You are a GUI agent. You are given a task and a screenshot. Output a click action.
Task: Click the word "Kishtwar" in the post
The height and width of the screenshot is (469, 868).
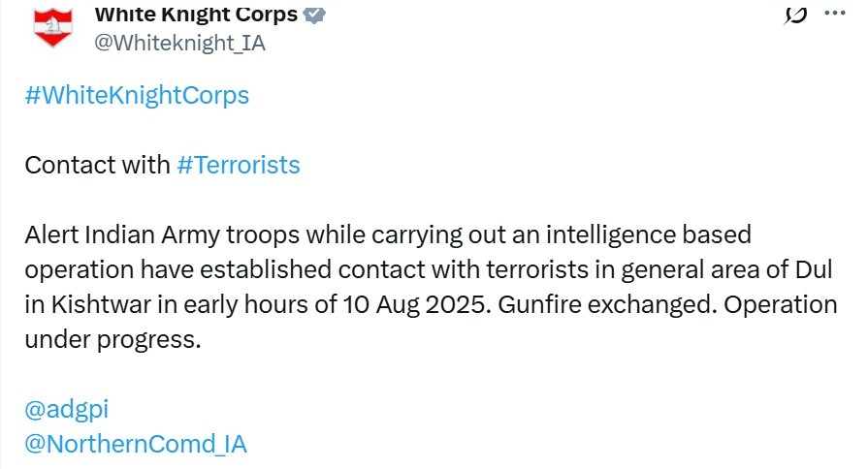click(91, 304)
